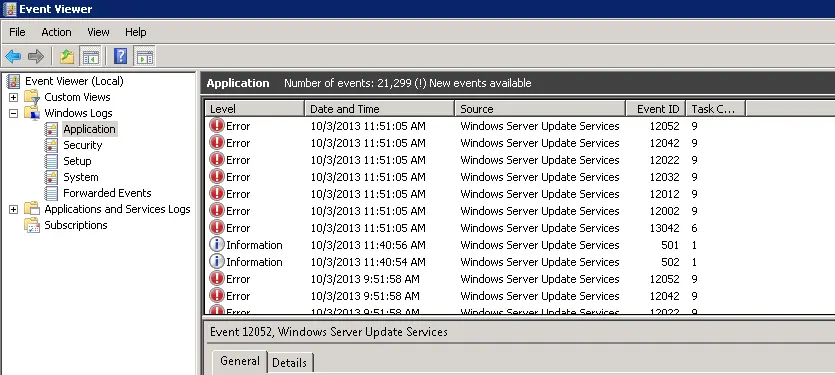
Task: Select the Security log icon in tree
Action: tap(51, 145)
